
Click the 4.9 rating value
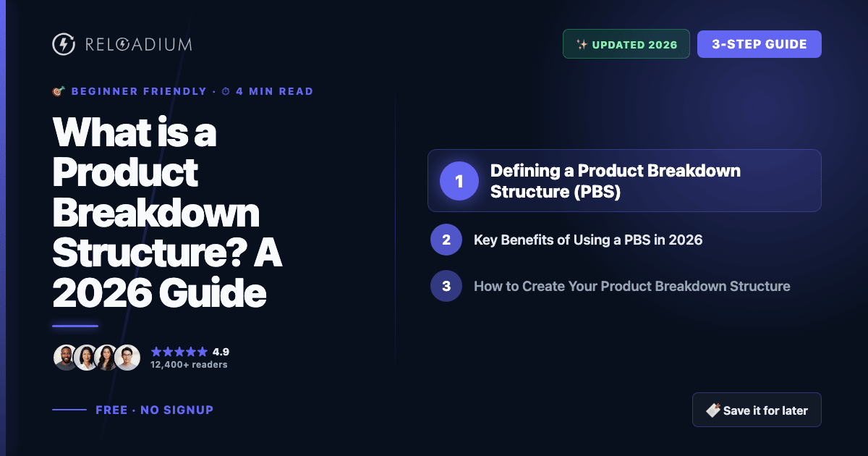click(x=221, y=352)
